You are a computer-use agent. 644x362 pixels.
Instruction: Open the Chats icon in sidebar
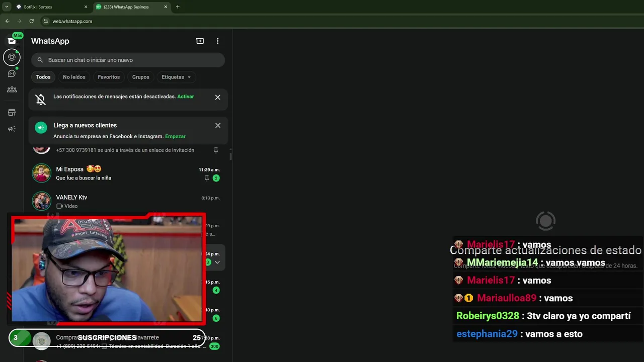[x=12, y=41]
